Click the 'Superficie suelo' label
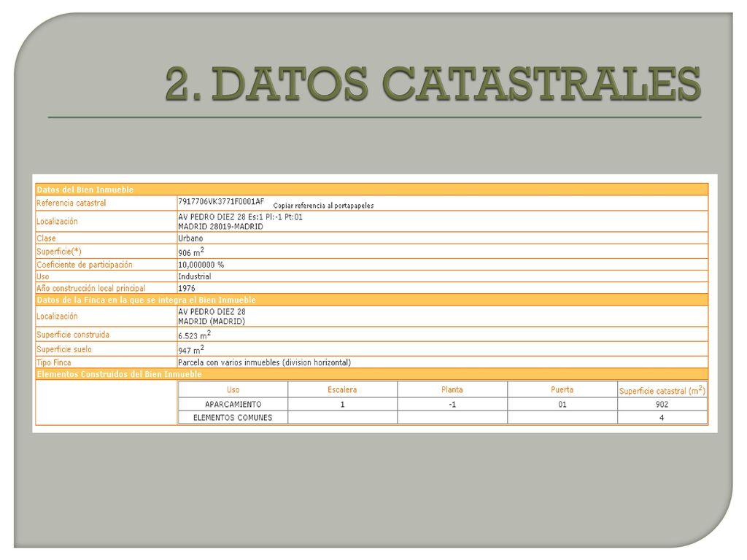The width and height of the screenshot is (747, 560). pos(64,349)
